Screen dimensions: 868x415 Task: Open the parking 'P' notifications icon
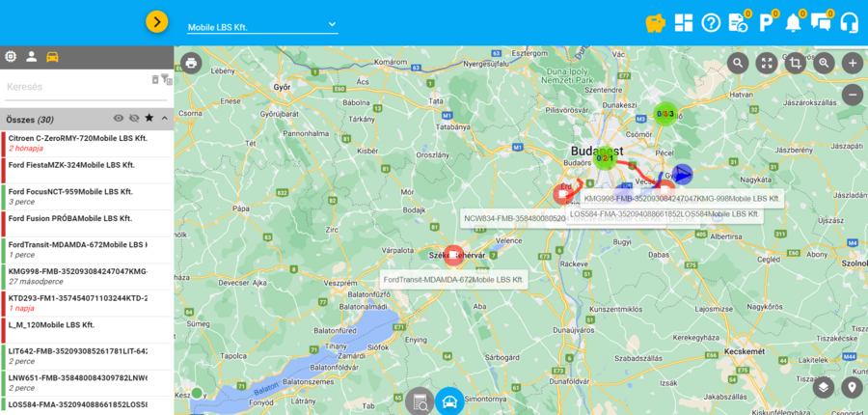[x=768, y=22]
